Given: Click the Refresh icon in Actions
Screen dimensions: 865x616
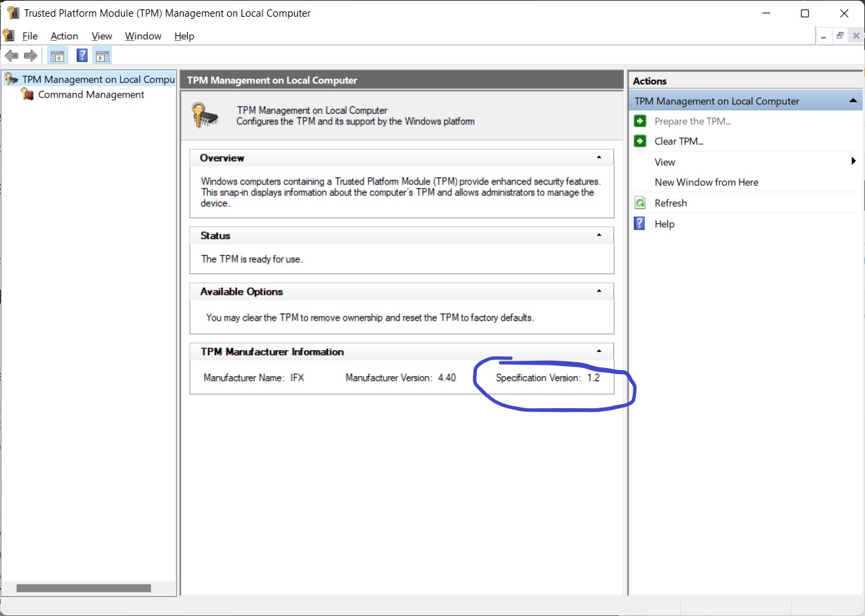Looking at the screenshot, I should point(641,203).
